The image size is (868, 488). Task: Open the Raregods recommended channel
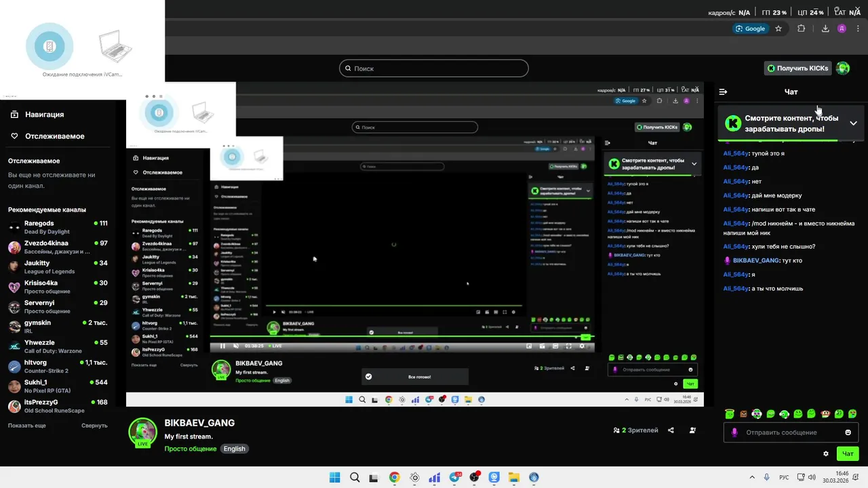point(58,227)
